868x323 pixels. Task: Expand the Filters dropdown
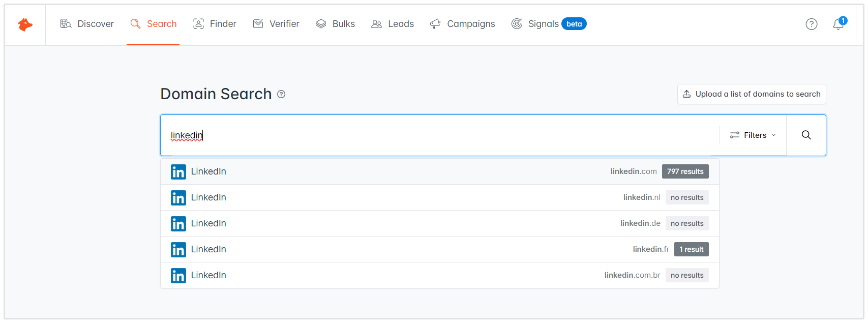tap(753, 135)
